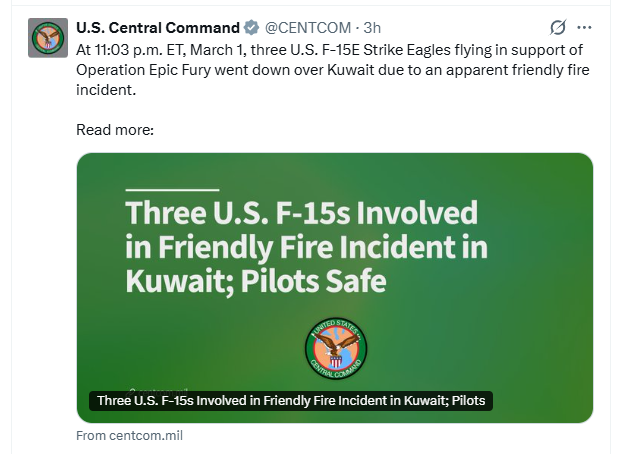Click 'Three U.S. F-15s Involved' headline line
This screenshot has height=454, width=640.
(300, 214)
